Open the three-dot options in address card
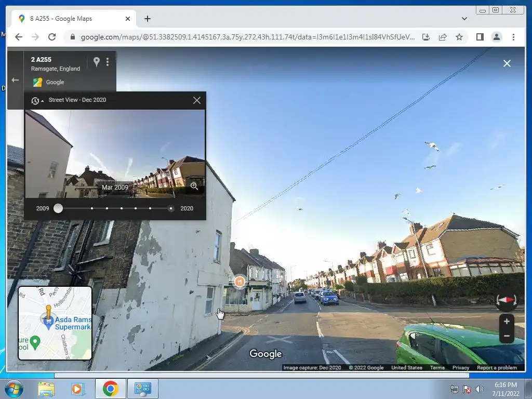Image resolution: width=532 pixels, height=399 pixels. pos(108,62)
